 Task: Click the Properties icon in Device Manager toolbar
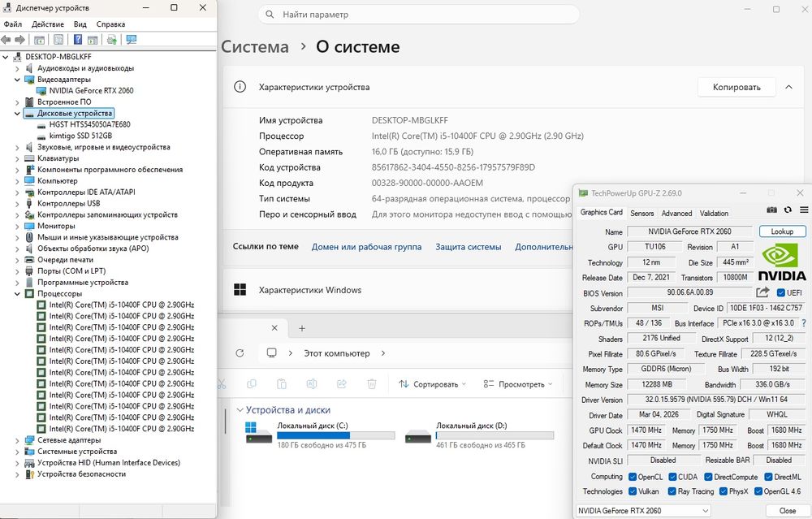[x=58, y=39]
